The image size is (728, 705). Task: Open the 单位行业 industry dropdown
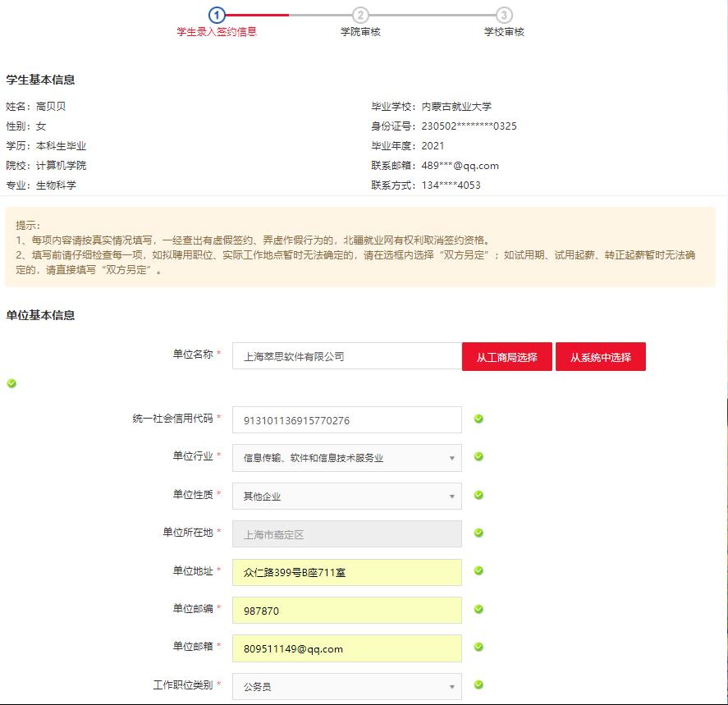point(346,458)
